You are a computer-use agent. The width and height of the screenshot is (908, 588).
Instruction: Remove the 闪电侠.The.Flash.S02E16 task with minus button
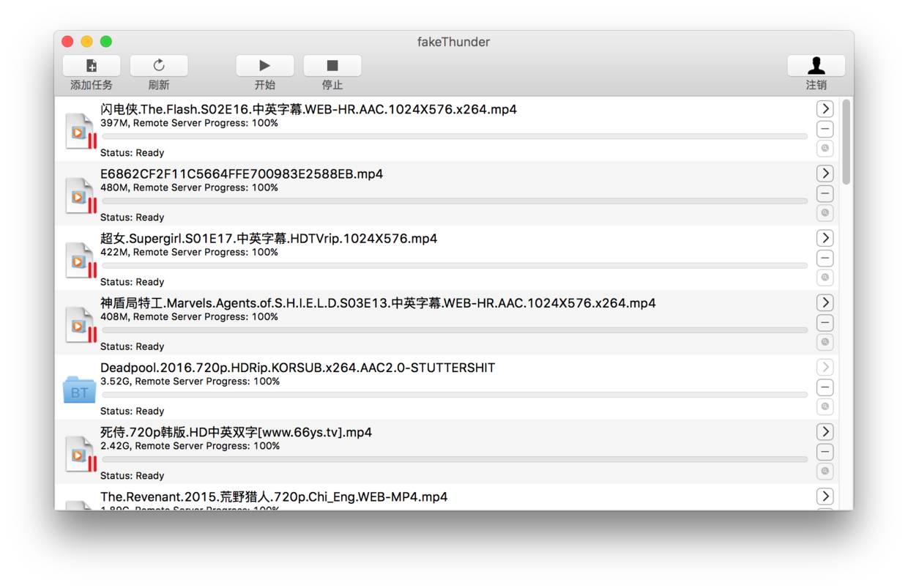point(825,130)
